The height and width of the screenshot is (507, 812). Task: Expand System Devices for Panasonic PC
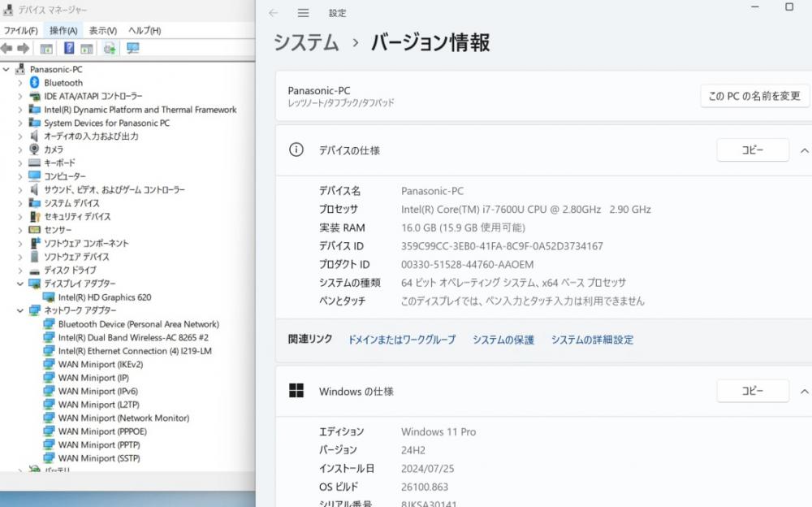pyautogui.click(x=20, y=123)
